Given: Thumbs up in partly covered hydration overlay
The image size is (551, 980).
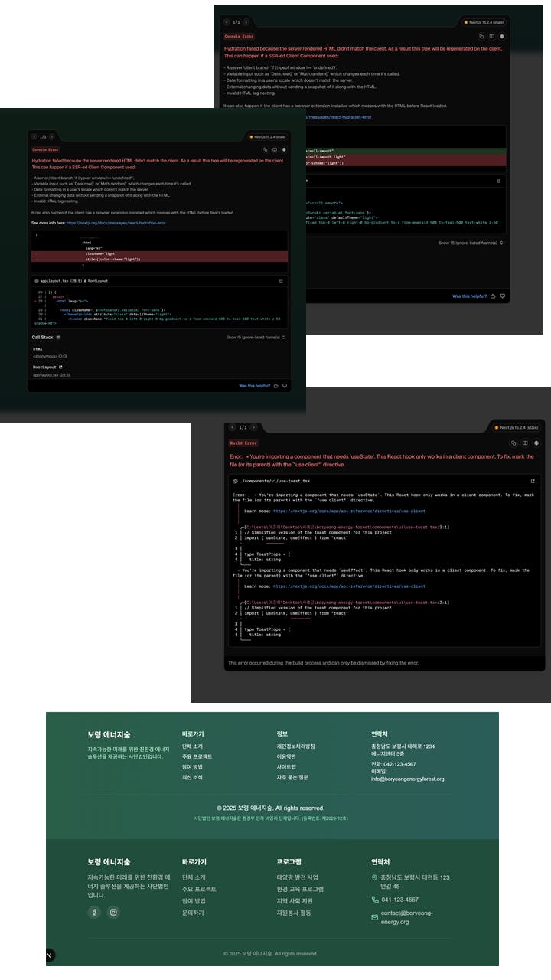Looking at the screenshot, I should (494, 296).
